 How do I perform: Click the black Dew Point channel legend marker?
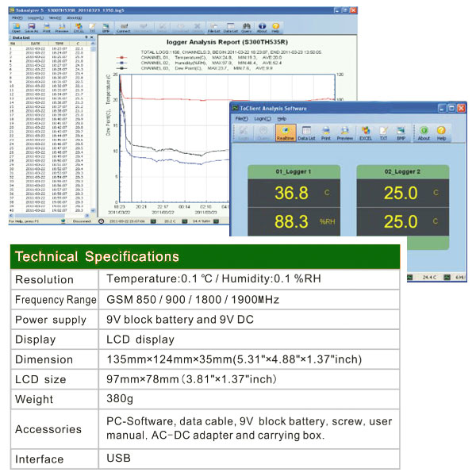[121, 68]
